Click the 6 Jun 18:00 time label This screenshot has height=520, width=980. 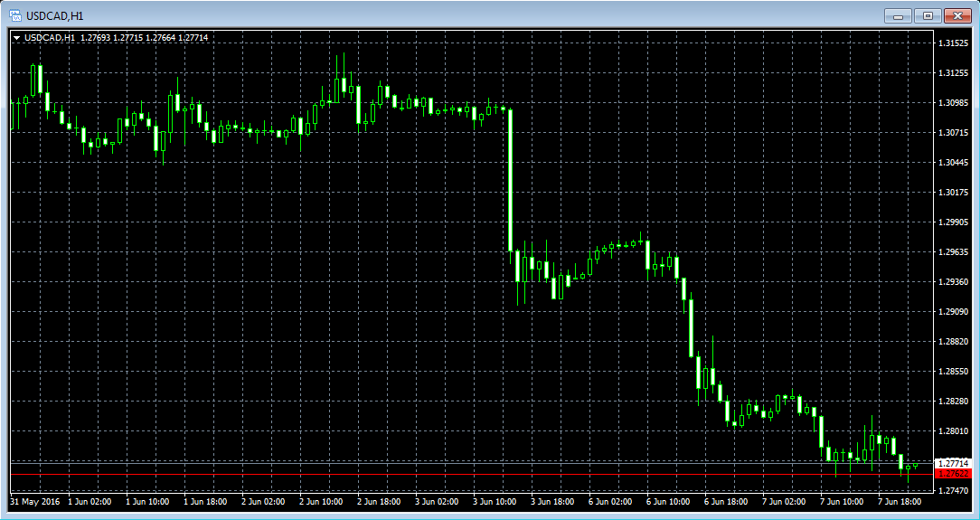tap(726, 502)
